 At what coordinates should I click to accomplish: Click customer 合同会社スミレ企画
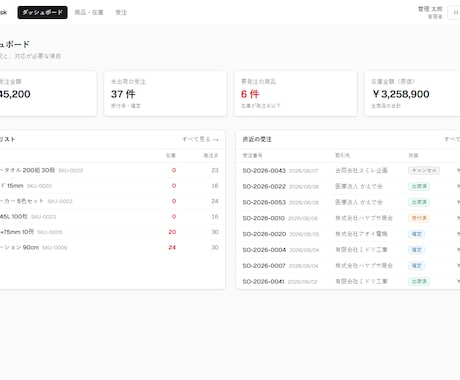(x=361, y=171)
